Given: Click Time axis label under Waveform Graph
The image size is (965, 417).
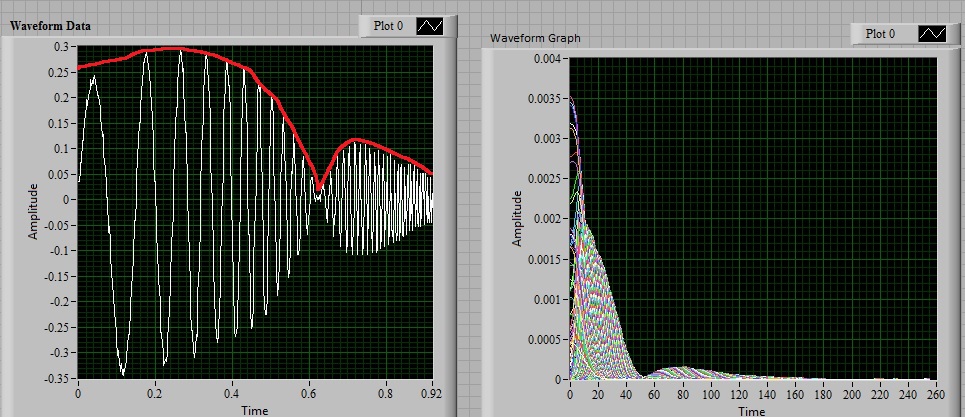Looking at the screenshot, I should pyautogui.click(x=751, y=411).
